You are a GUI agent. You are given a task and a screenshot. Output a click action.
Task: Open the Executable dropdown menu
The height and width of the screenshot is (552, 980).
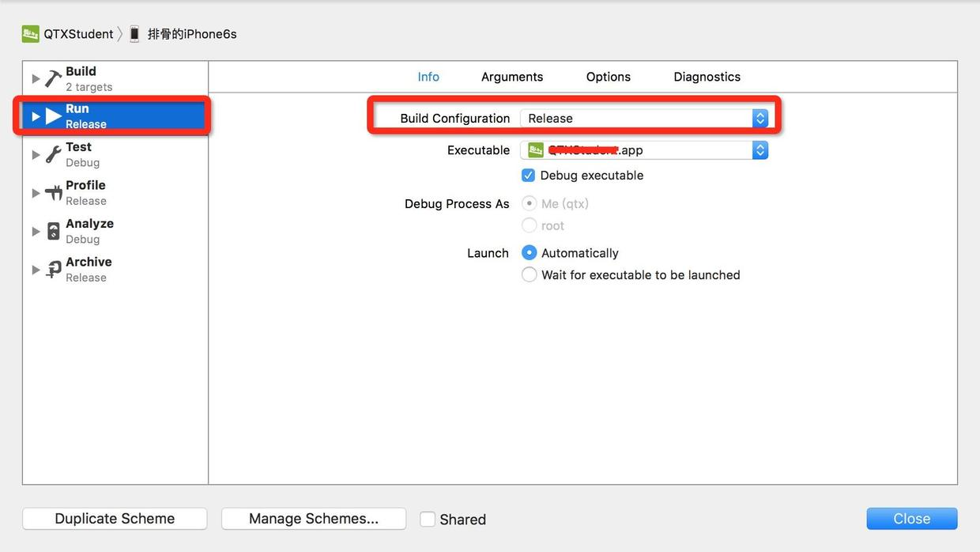click(643, 150)
